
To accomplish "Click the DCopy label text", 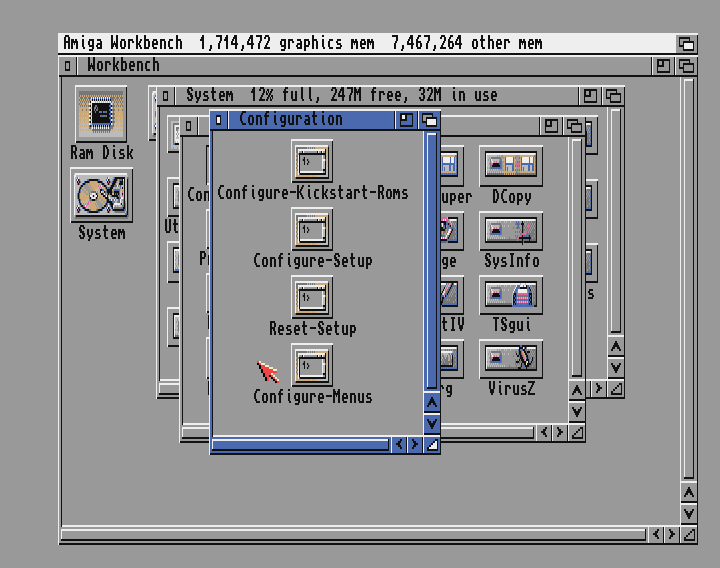I will (512, 197).
